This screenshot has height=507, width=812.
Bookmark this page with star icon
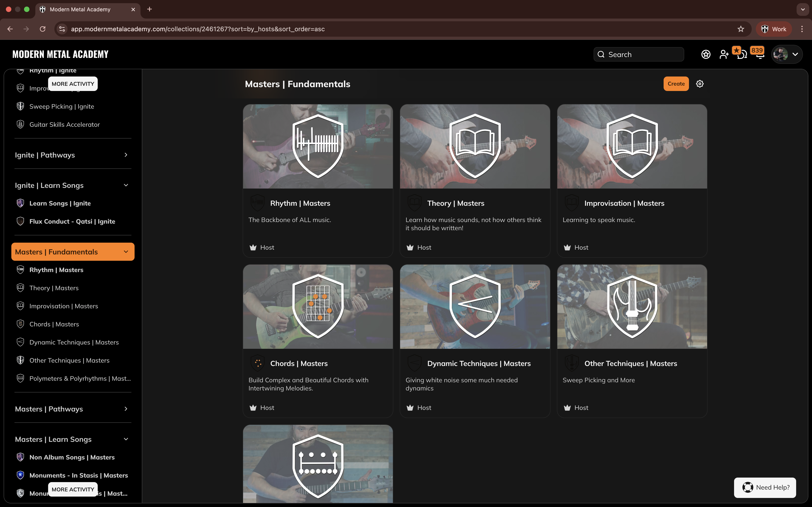click(741, 29)
